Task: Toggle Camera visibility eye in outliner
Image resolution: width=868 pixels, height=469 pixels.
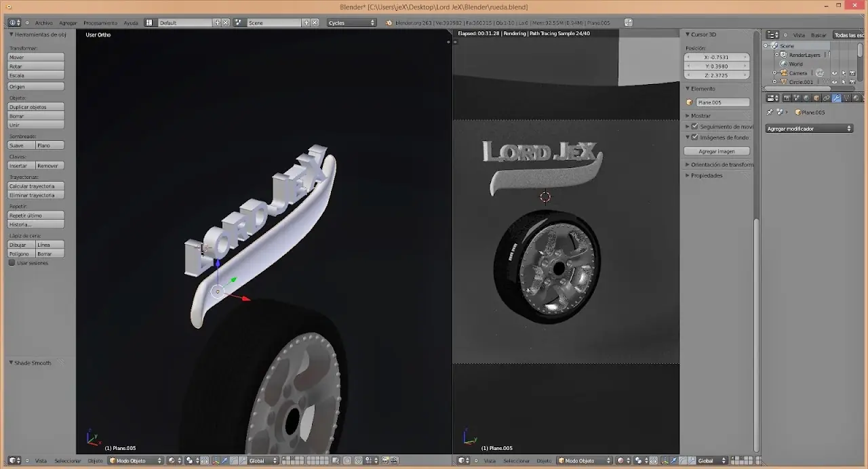Action: (834, 73)
